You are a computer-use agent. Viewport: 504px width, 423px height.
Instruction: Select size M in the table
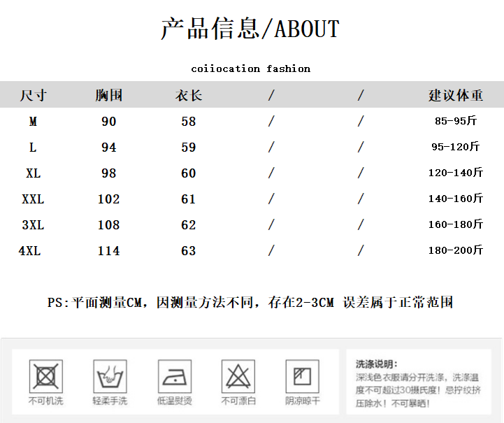click(x=33, y=122)
